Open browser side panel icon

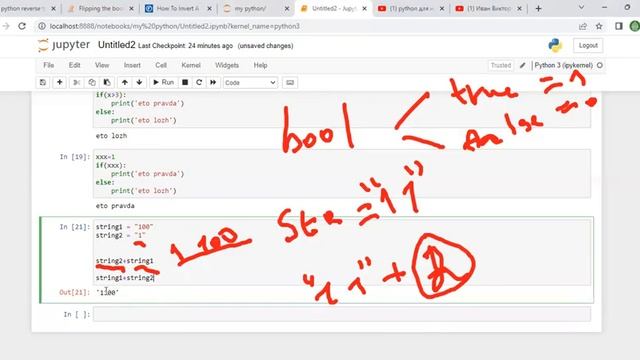619,26
